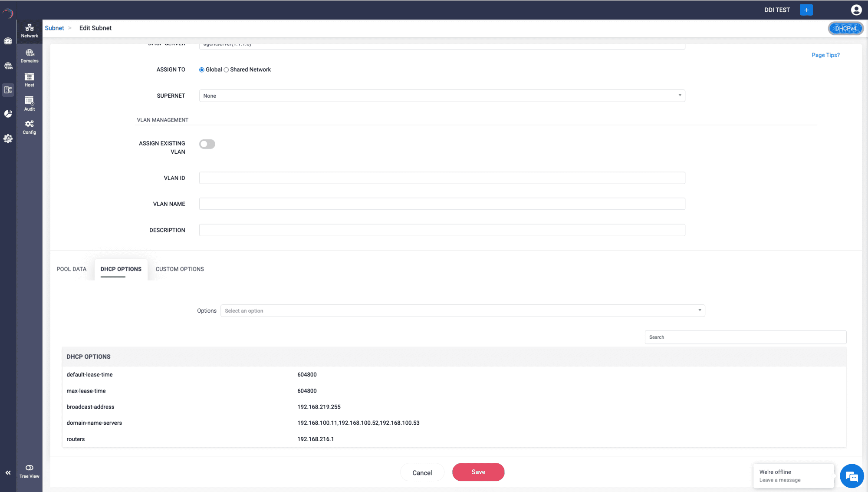Select the Shared Network radio button
Viewport: 868px width, 492px height.
(x=226, y=70)
